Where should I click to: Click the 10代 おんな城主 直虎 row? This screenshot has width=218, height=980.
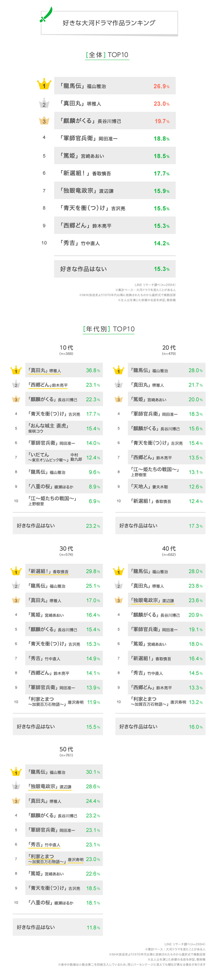pyautogui.click(x=64, y=428)
